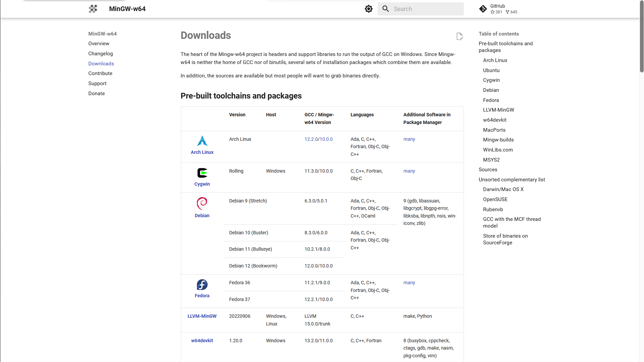Jump to Darwin/Mac OS X in contents

tap(503, 189)
